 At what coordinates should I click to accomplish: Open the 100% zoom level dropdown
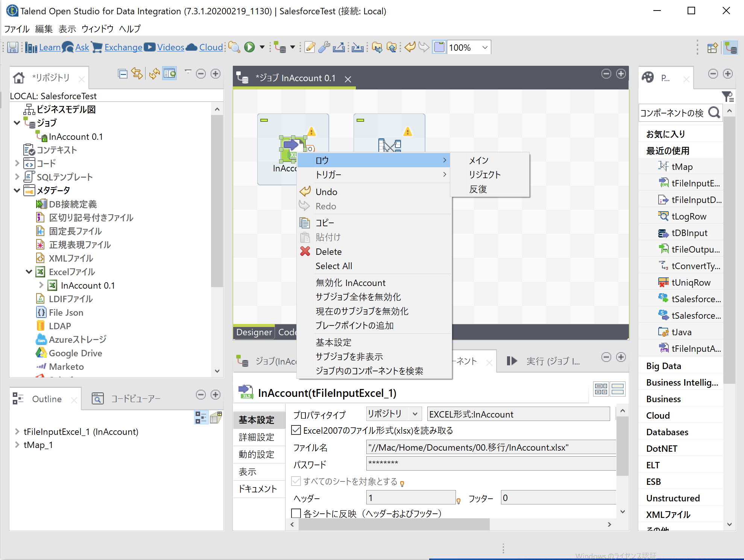(484, 47)
